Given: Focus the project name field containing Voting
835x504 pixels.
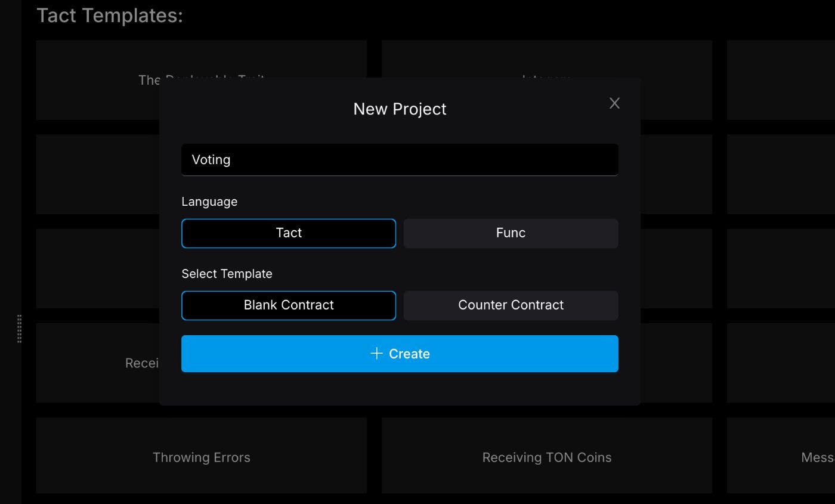Looking at the screenshot, I should pos(400,160).
